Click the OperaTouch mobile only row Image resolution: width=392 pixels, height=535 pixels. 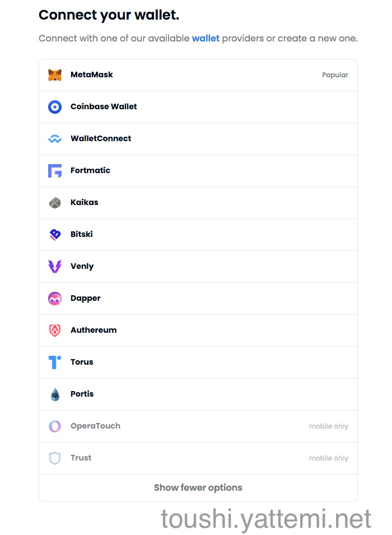point(198,426)
